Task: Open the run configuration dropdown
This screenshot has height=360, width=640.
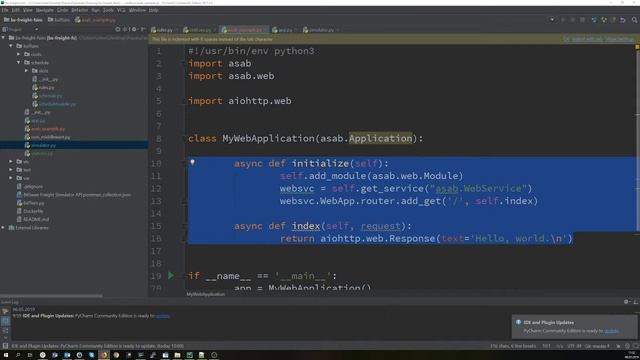Action: click(552, 20)
